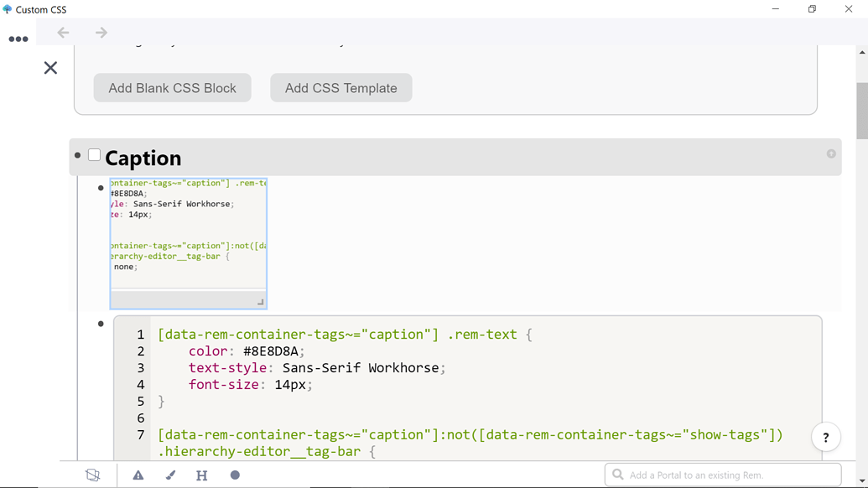The width and height of the screenshot is (868, 488).
Task: Toggle the Caption checkbox
Action: tap(95, 155)
